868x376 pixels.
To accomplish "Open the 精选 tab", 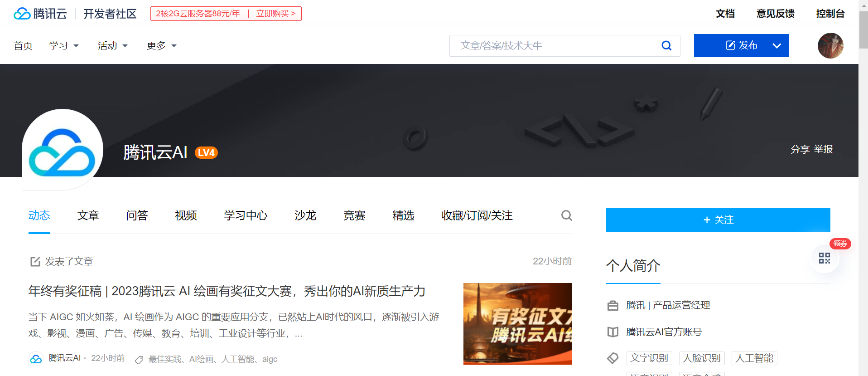I will tap(404, 215).
